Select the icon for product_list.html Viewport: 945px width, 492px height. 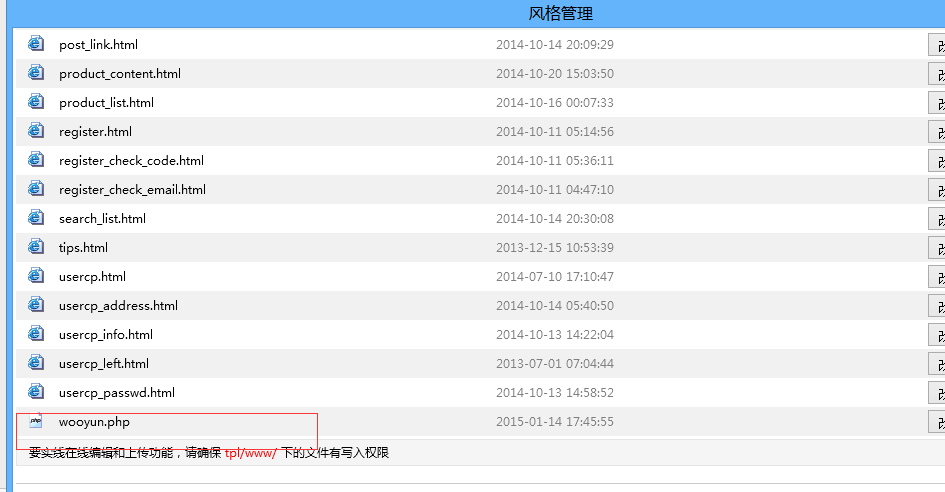tap(36, 101)
